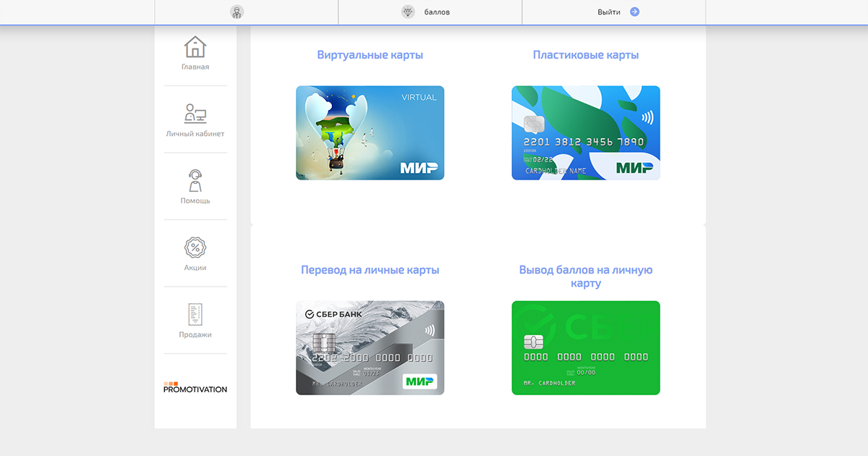This screenshot has height=456, width=868.
Task: Choose the plastic MIR card 2201 3812
Action: pos(586,133)
